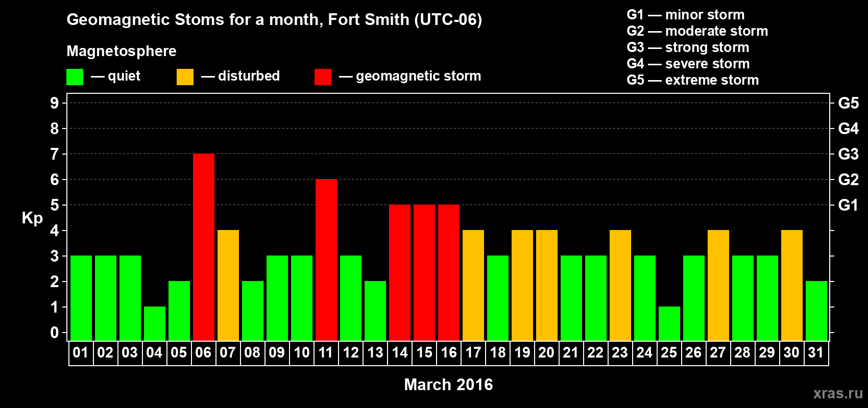Select the orange bar for day 17
Image resolution: width=868 pixels, height=408 pixels.
pos(473,285)
